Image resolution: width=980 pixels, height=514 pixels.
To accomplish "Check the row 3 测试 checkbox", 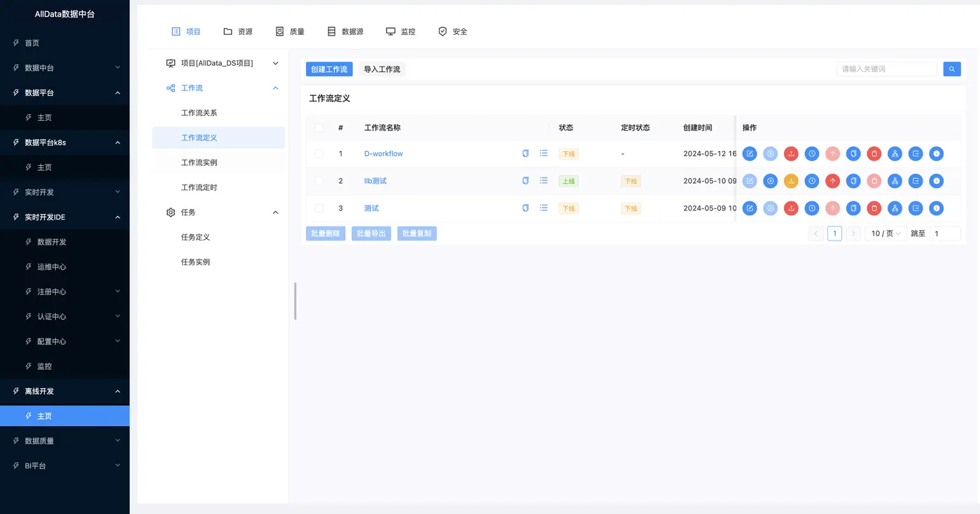I will pos(319,208).
